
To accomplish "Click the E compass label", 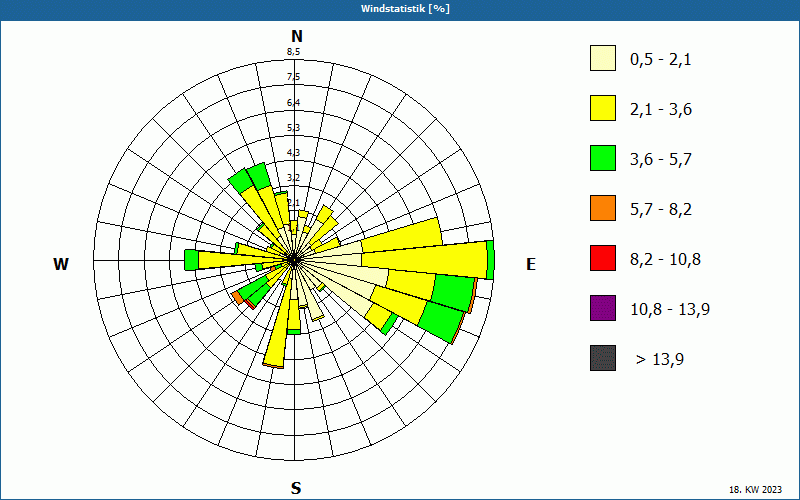I will pyautogui.click(x=531, y=264).
